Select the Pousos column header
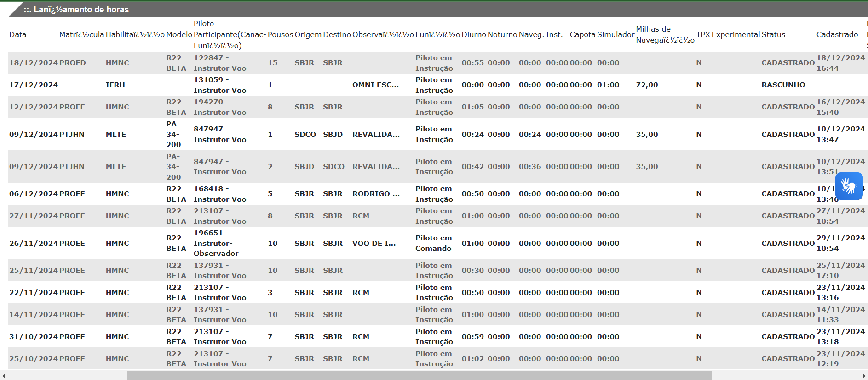The height and width of the screenshot is (380, 868). point(280,35)
